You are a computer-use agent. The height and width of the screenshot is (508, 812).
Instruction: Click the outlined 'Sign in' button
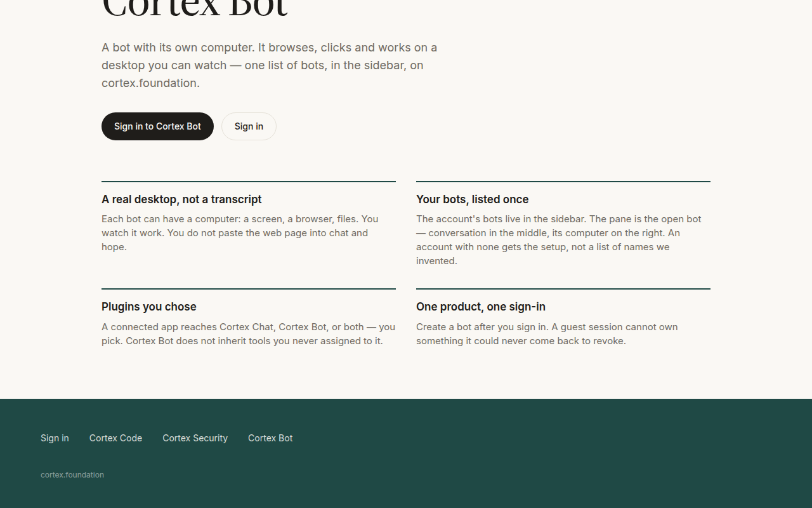pos(249,126)
